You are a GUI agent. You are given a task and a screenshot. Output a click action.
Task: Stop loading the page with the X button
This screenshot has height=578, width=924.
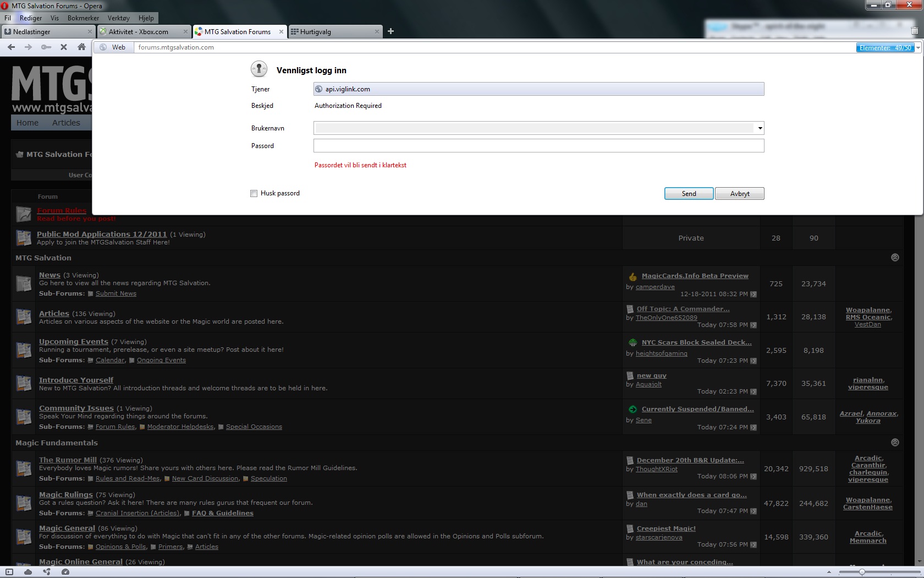(64, 47)
